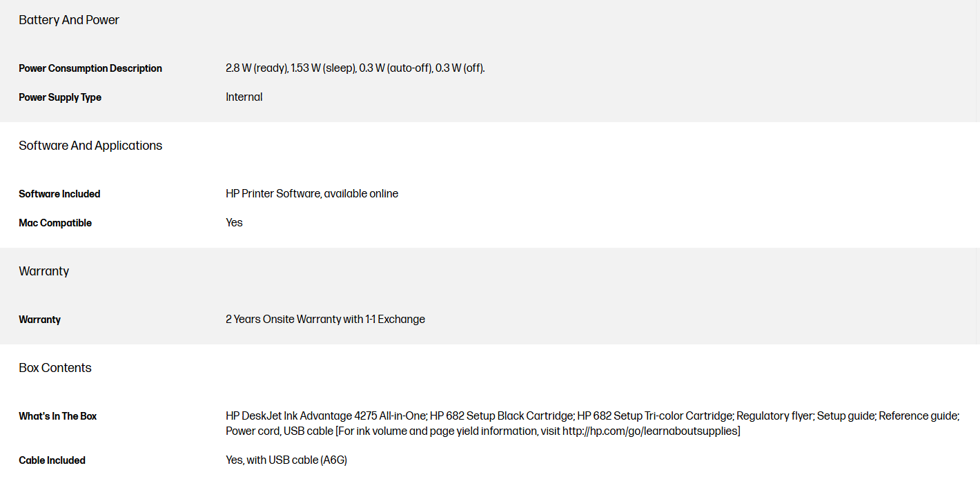
Task: Click the large Warranty section heading
Action: coord(44,271)
